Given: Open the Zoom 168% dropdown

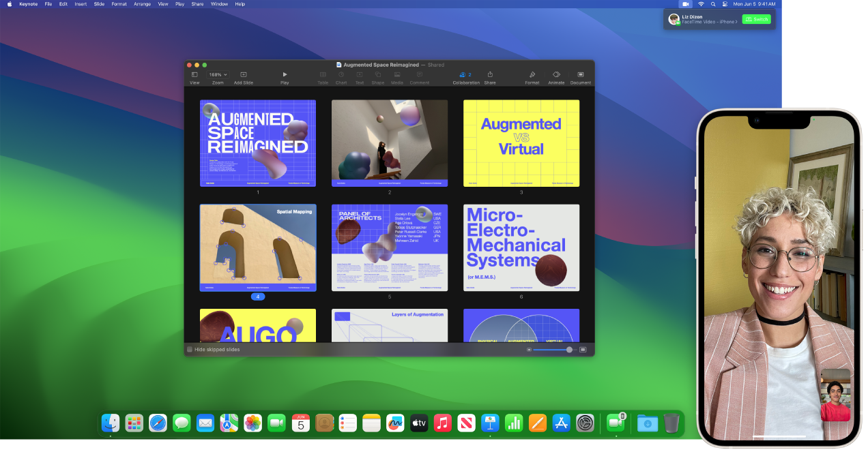Looking at the screenshot, I should [x=217, y=75].
